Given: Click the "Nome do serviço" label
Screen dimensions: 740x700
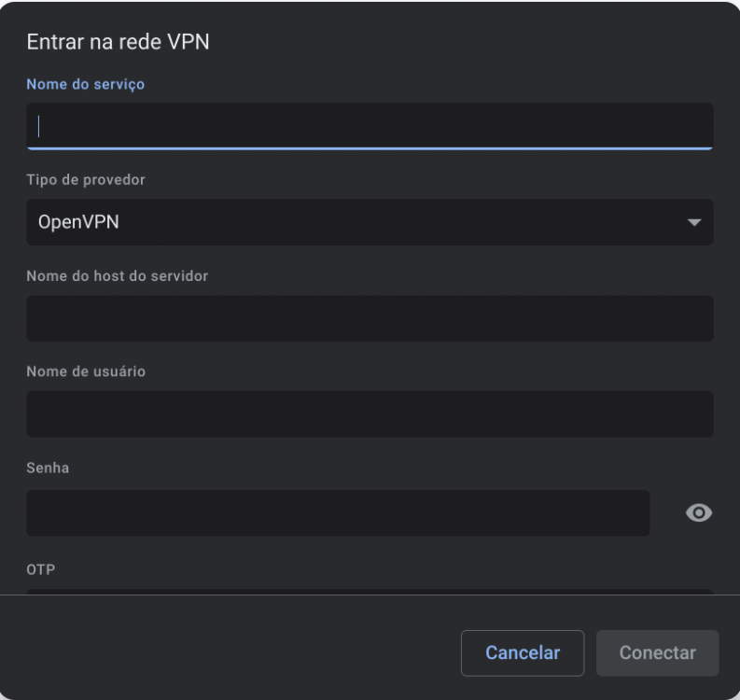Looking at the screenshot, I should click(x=86, y=84).
